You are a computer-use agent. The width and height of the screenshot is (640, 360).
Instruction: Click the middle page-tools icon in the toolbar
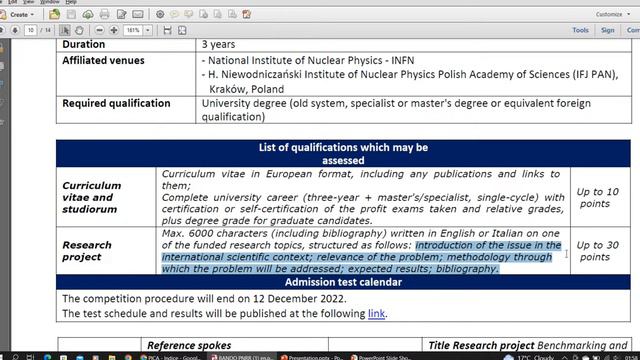[x=218, y=14]
